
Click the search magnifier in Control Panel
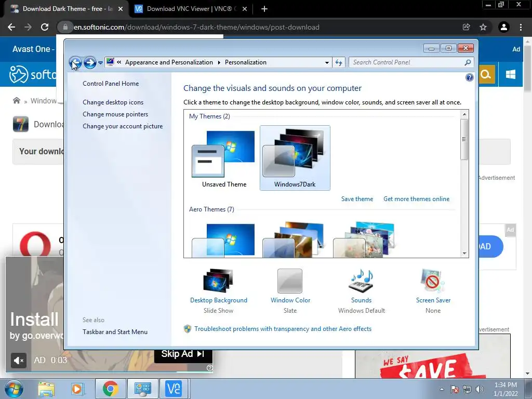click(468, 62)
